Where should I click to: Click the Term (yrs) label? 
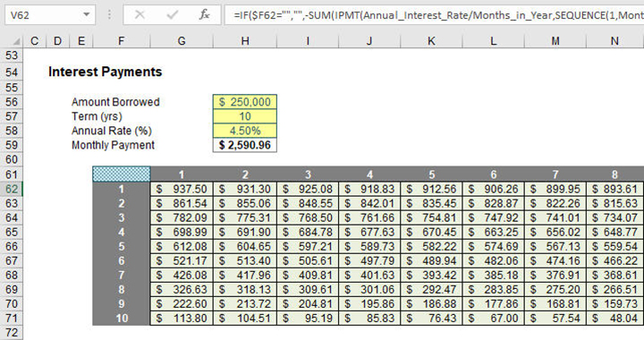click(97, 116)
